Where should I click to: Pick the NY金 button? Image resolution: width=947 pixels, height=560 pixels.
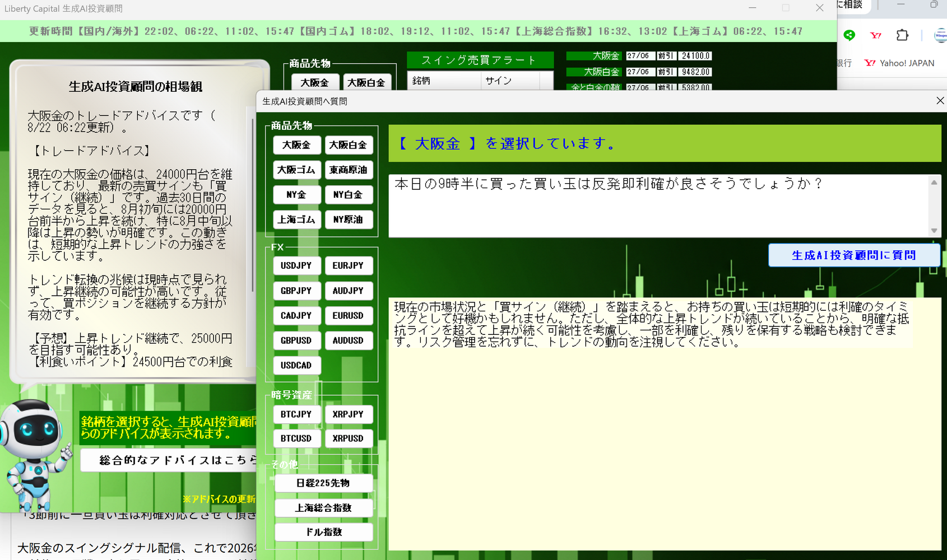tap(296, 195)
